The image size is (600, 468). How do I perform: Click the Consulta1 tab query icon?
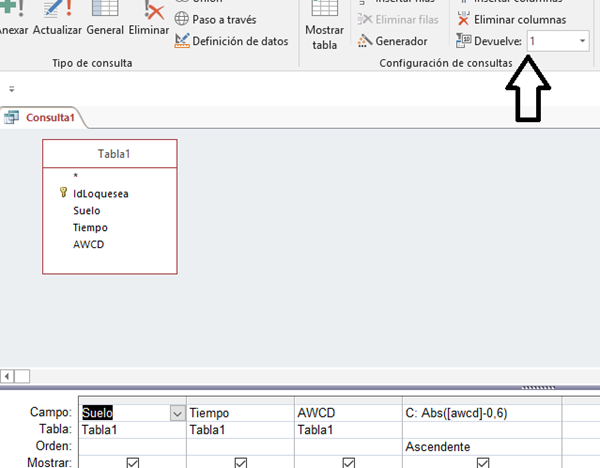click(11, 117)
